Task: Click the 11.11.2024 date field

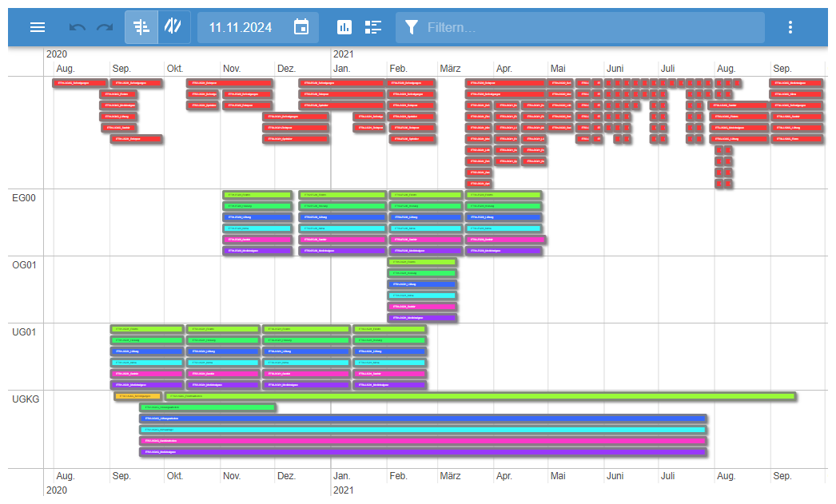Action: 241,27
